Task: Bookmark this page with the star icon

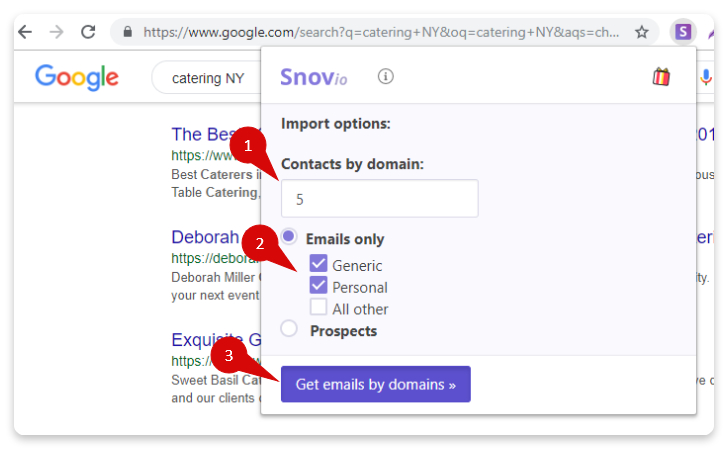Action: pyautogui.click(x=642, y=32)
